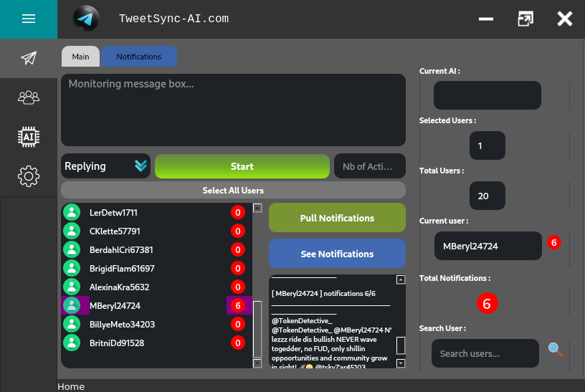The height and width of the screenshot is (392, 585).
Task: Close the TweetSync-AI window
Action: pos(564,19)
